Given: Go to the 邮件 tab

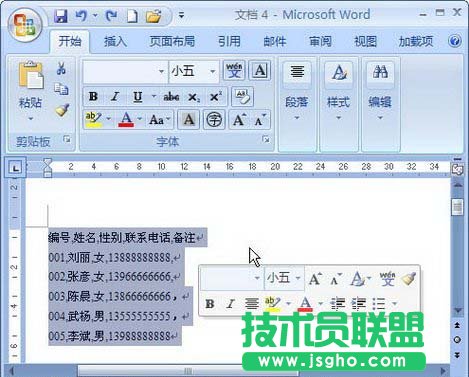Looking at the screenshot, I should [275, 41].
